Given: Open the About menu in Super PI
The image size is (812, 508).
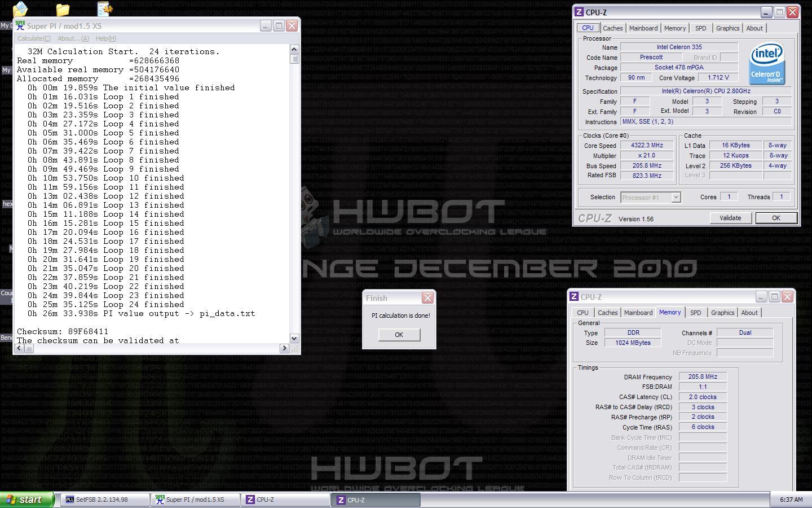Looking at the screenshot, I should (73, 38).
